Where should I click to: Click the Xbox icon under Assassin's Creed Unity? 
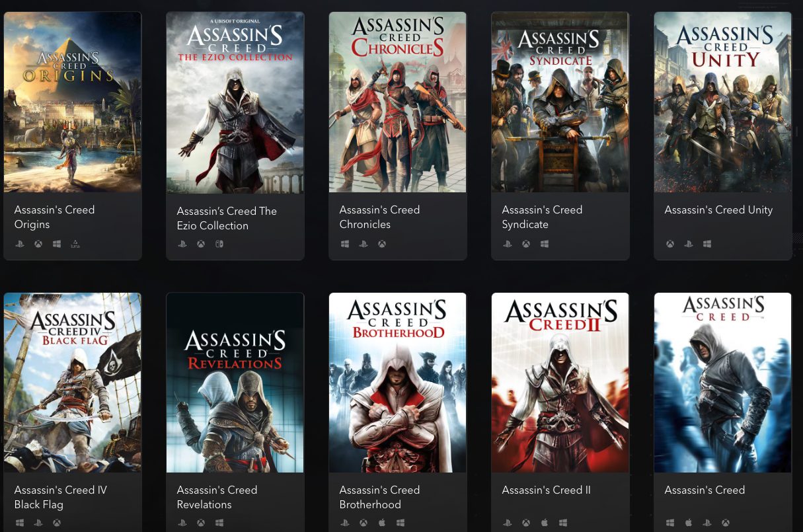[670, 245]
